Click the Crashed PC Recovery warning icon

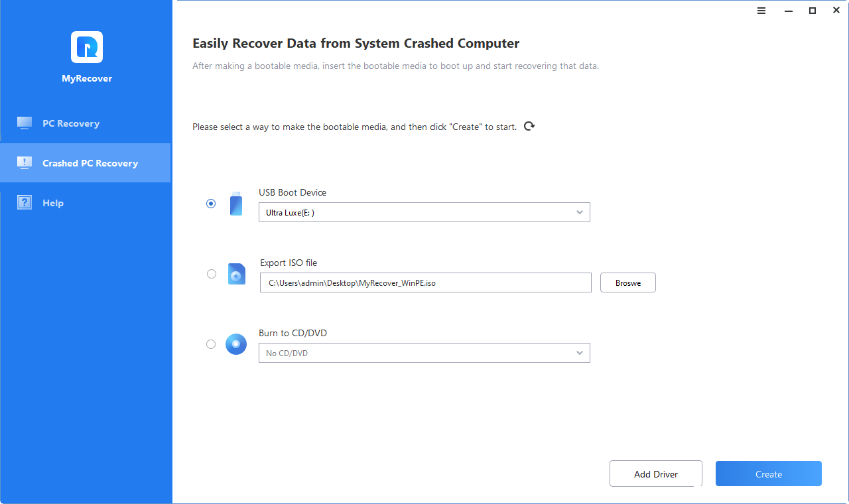pyautogui.click(x=25, y=163)
